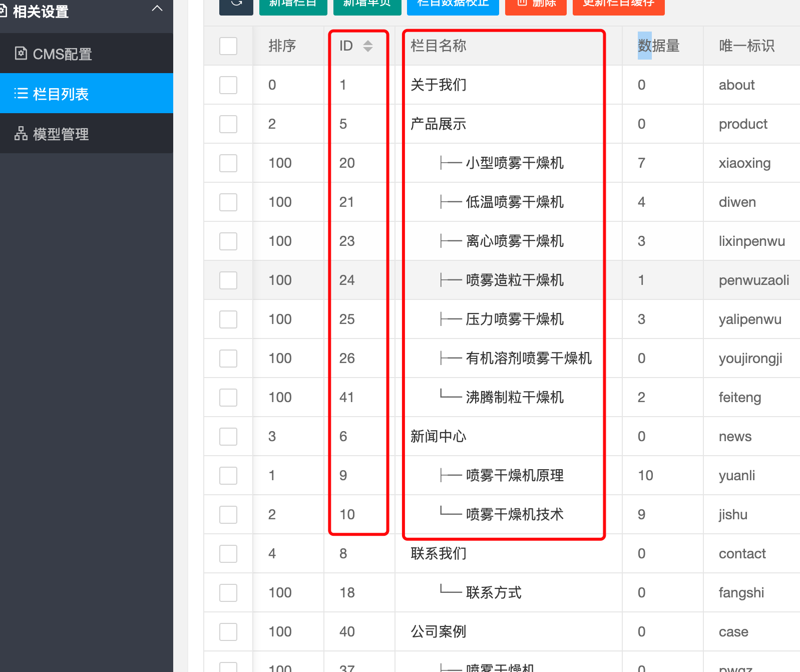Click the dark refresh icon button
Image resolution: width=800 pixels, height=672 pixels.
[236, 4]
